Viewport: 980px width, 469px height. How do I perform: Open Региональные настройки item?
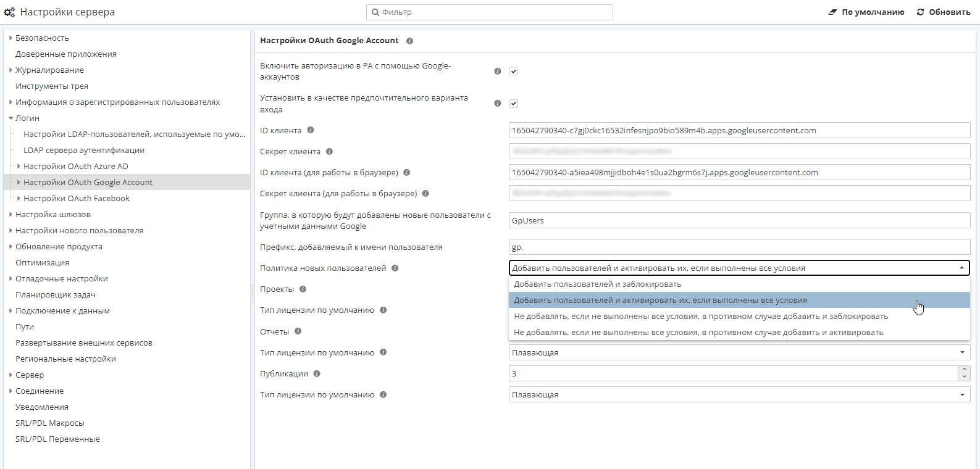pyautogui.click(x=66, y=359)
